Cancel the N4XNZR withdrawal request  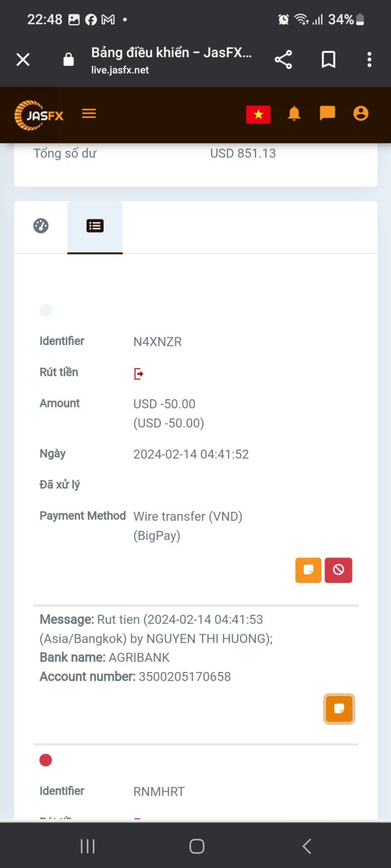tap(339, 570)
